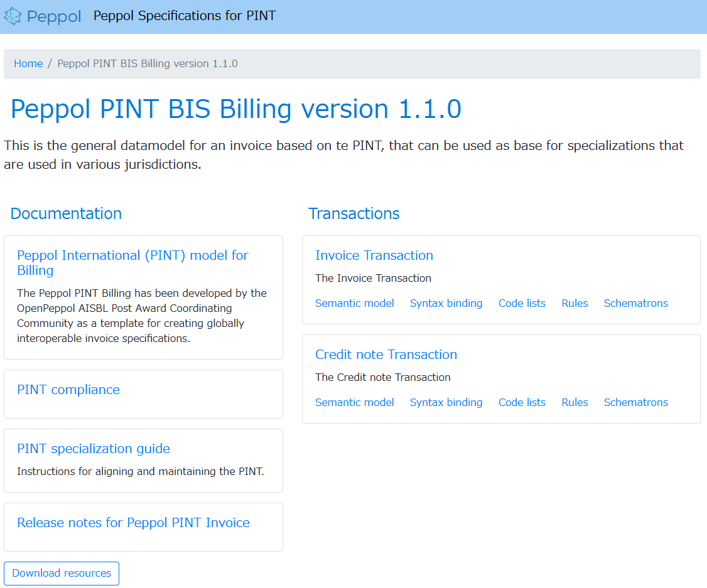This screenshot has height=588, width=707.
Task: Click the Download resources button
Action: point(62,573)
